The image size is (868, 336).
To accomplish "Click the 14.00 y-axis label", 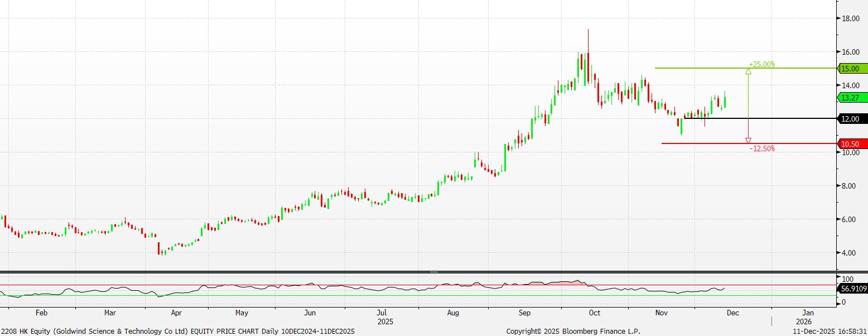I will (x=850, y=85).
